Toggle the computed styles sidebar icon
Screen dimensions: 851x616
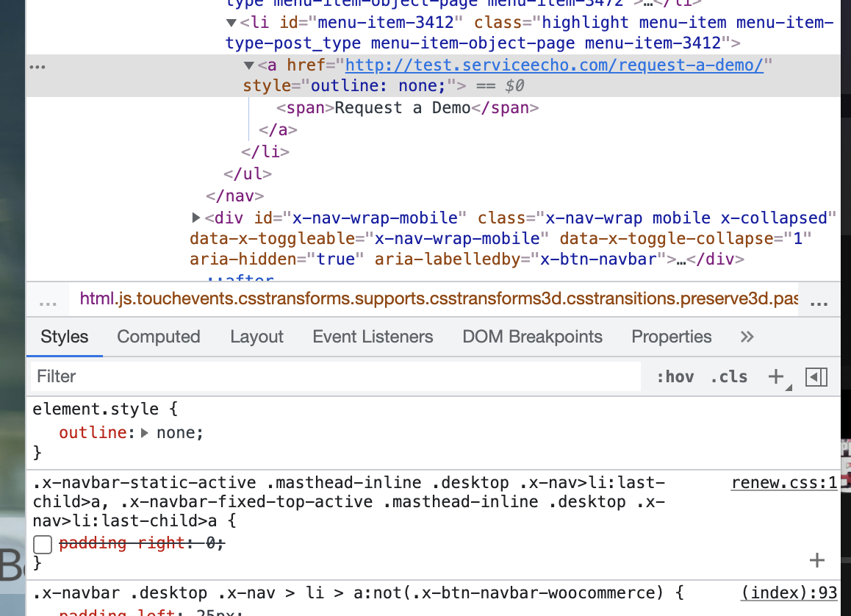coord(816,377)
